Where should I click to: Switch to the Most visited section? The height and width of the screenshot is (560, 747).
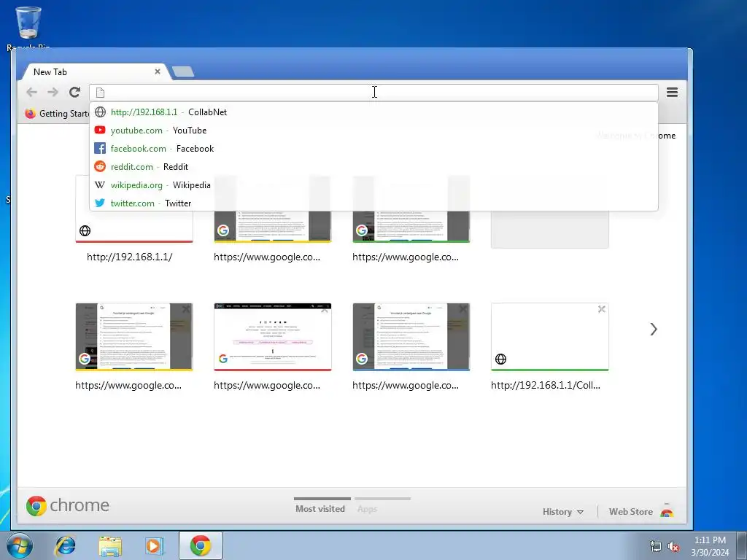coord(320,508)
